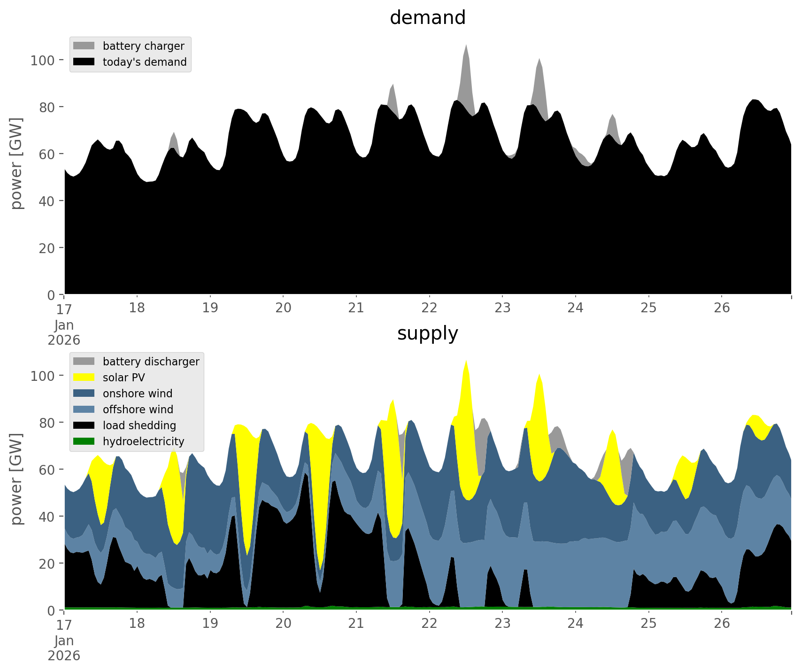Click the 100 y-axis tick on the demand chart

pos(43,60)
